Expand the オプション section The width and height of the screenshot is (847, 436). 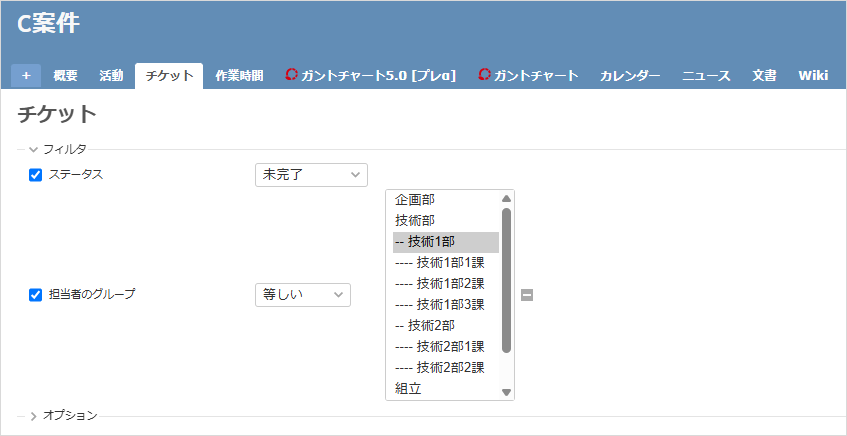tap(64, 415)
